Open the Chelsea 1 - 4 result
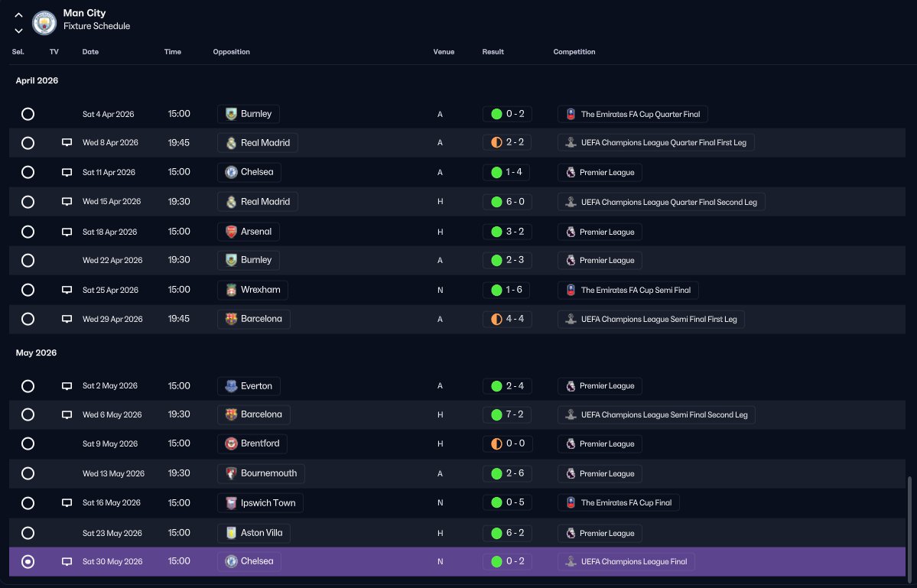 507,173
